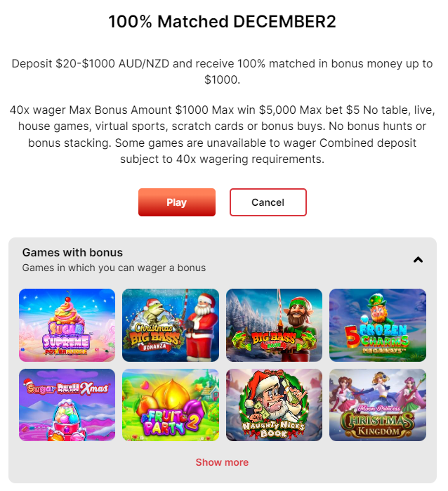
Task: Click the leprechaun on Frozen Charms tile
Action: pos(378,309)
